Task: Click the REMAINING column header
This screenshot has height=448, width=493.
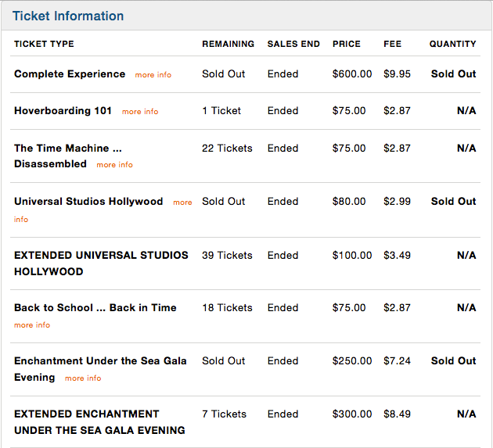Action: [228, 44]
